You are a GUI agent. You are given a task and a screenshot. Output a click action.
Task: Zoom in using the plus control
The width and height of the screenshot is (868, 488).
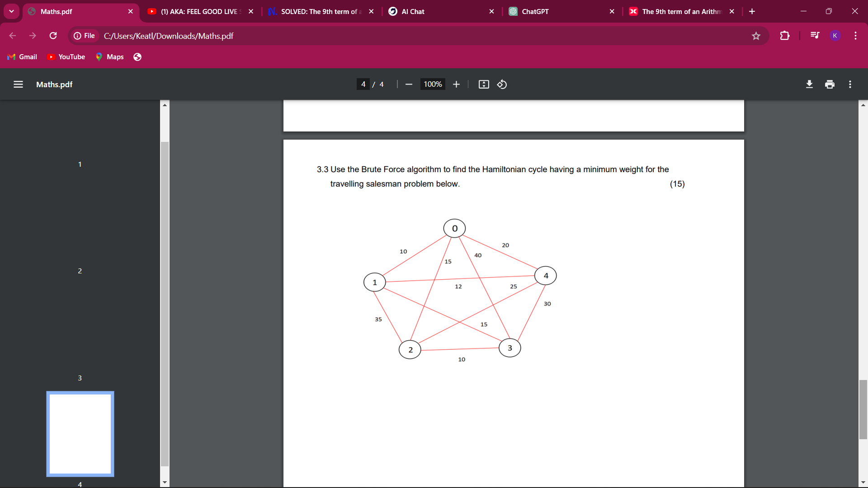(x=456, y=84)
